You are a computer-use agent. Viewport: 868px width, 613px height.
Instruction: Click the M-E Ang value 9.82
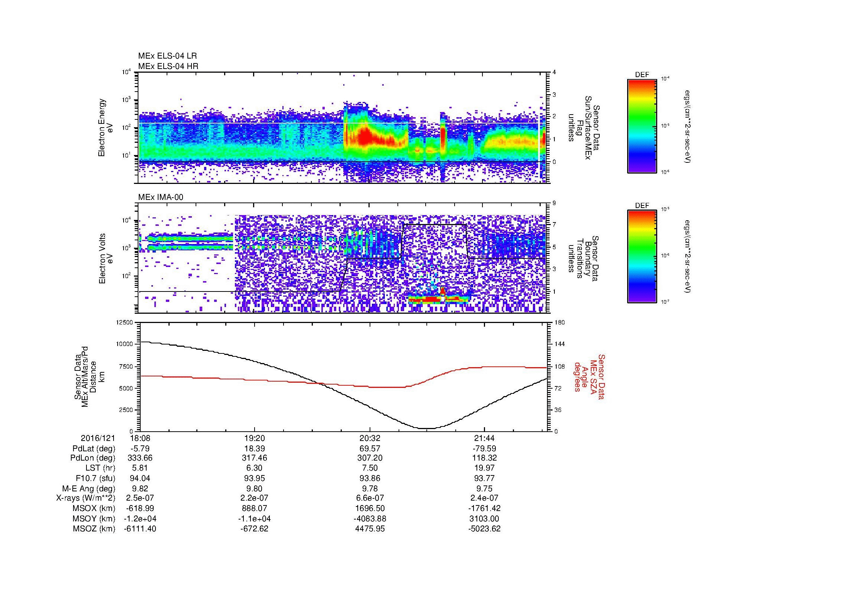click(140, 488)
